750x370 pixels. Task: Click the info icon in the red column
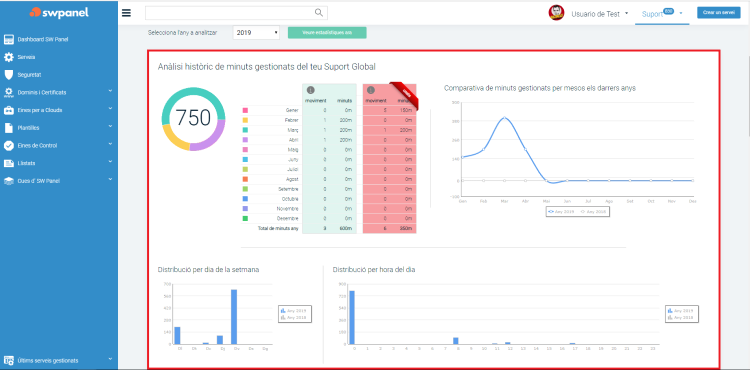click(x=371, y=90)
